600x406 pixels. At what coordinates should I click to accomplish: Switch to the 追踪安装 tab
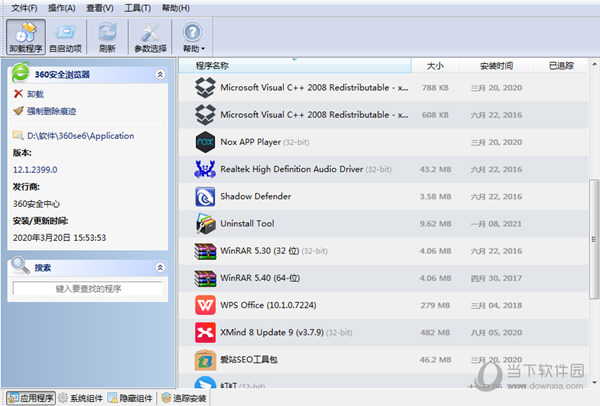coord(184,398)
